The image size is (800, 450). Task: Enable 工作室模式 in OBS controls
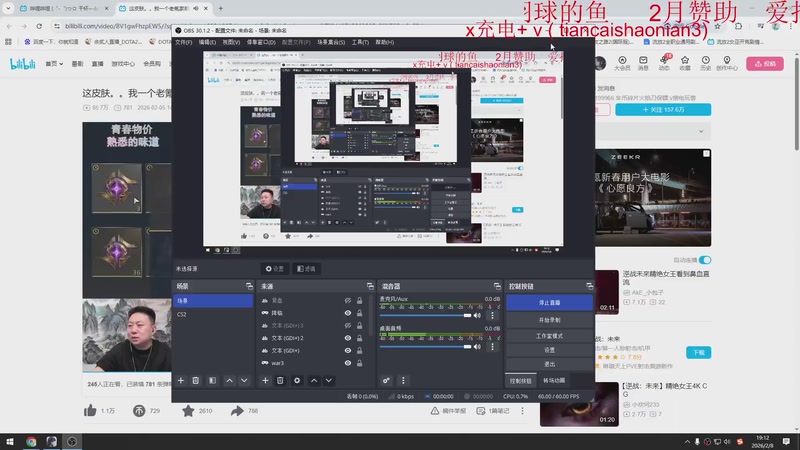click(549, 336)
